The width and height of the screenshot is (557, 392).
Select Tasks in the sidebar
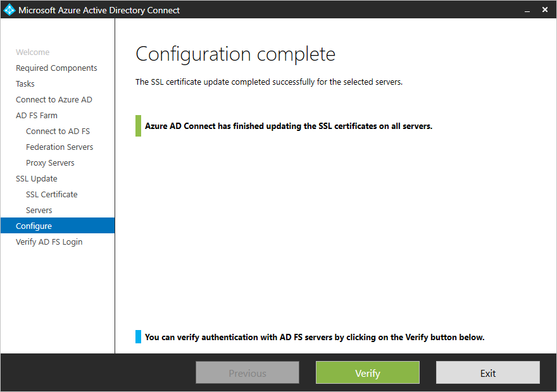25,83
